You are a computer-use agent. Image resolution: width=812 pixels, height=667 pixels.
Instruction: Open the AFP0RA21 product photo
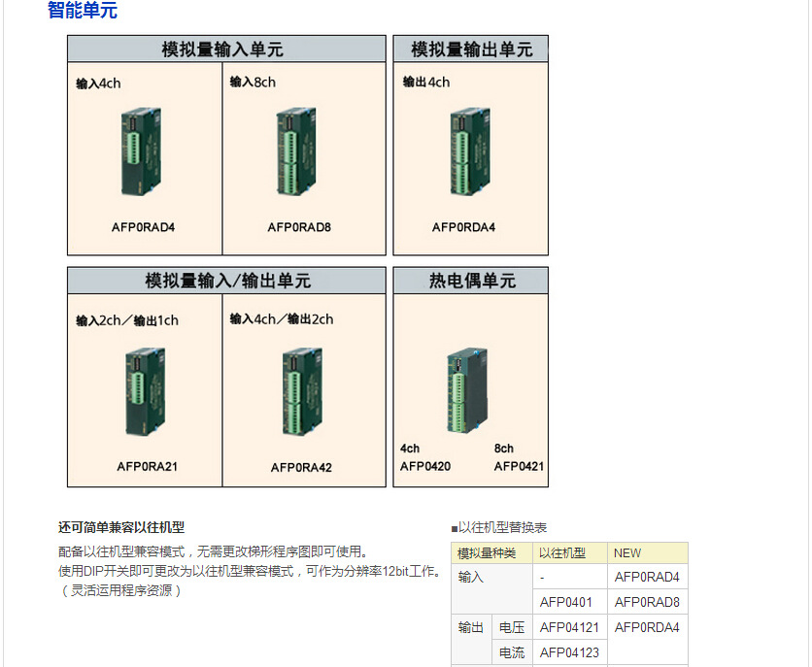coord(140,386)
